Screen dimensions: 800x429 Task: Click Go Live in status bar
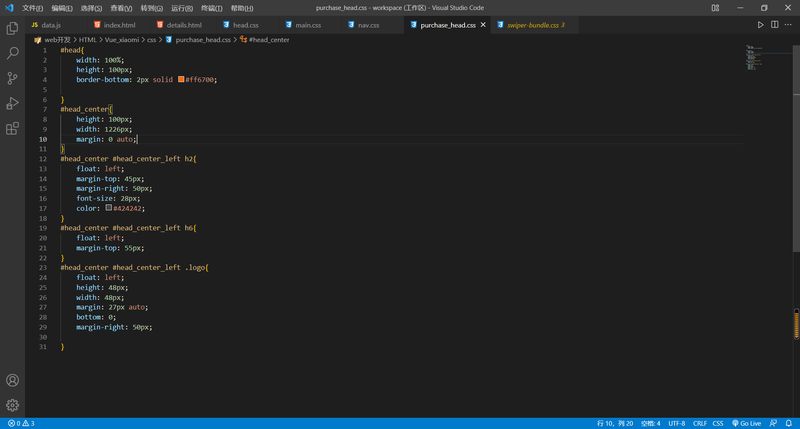click(x=746, y=423)
